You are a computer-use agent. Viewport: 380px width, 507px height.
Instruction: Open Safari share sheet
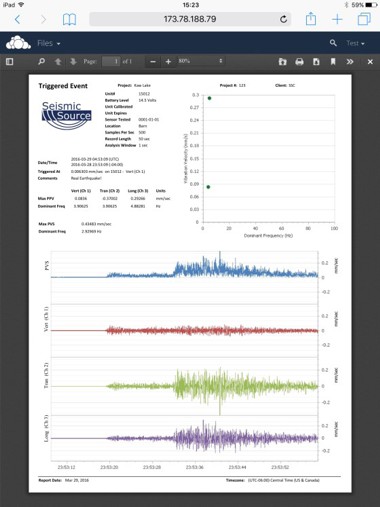point(311,18)
